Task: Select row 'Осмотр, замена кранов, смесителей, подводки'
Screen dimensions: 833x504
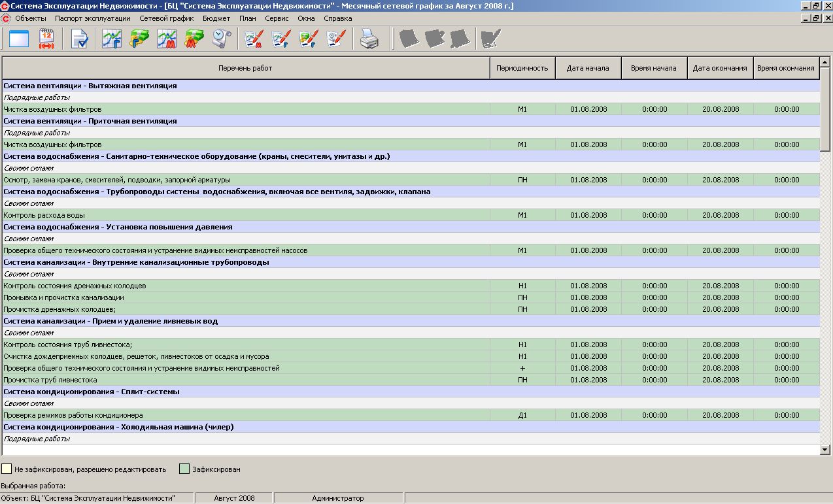Action: 411,180
